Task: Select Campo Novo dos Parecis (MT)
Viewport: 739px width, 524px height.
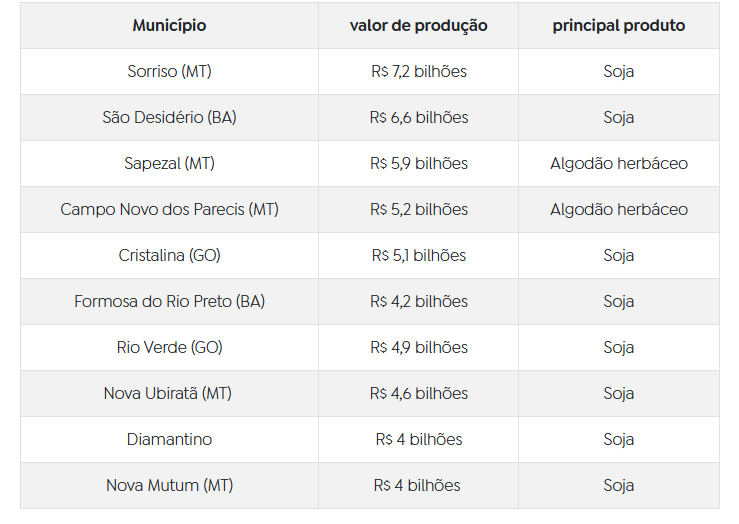Action: (169, 210)
